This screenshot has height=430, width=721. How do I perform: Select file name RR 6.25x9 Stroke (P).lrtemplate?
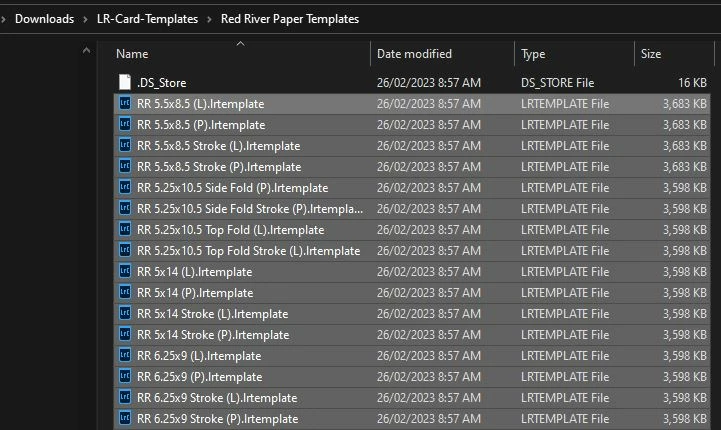[x=217, y=419]
